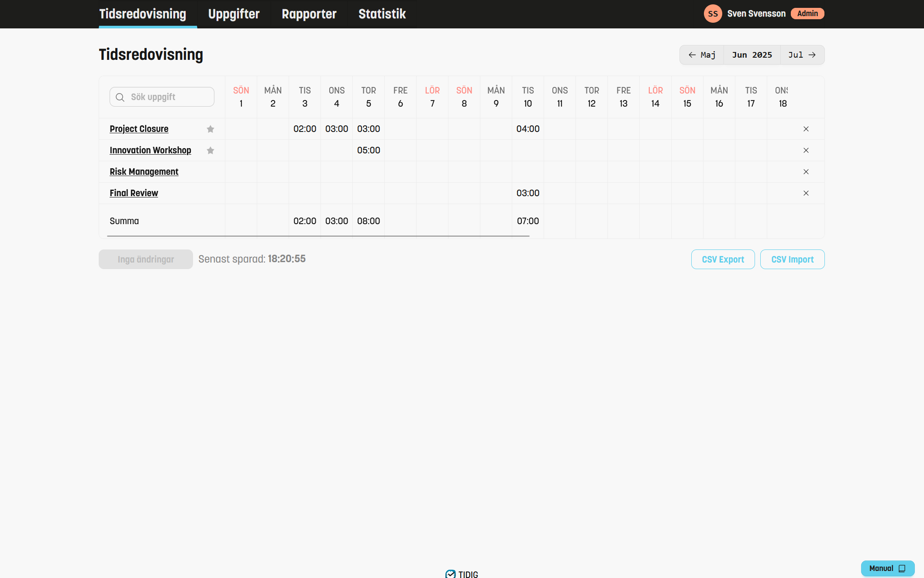Click the TIDIG logo in footer
The height and width of the screenshot is (578, 924).
tap(462, 574)
